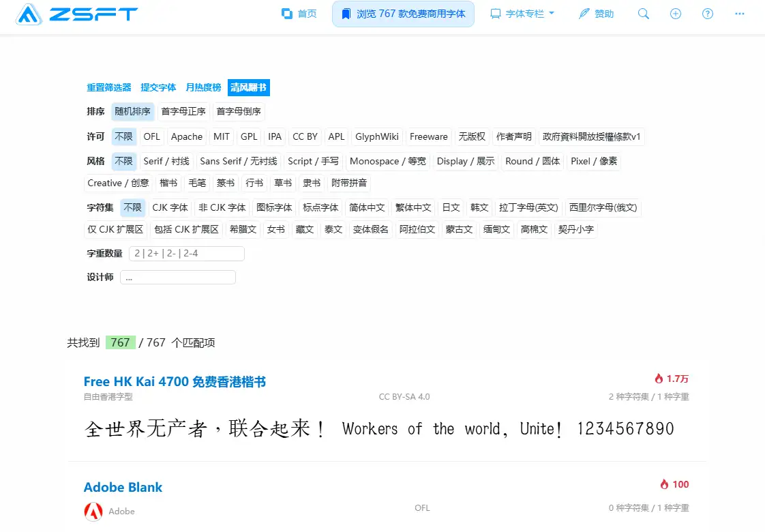Open the 设计师 designer selector field

pyautogui.click(x=177, y=277)
